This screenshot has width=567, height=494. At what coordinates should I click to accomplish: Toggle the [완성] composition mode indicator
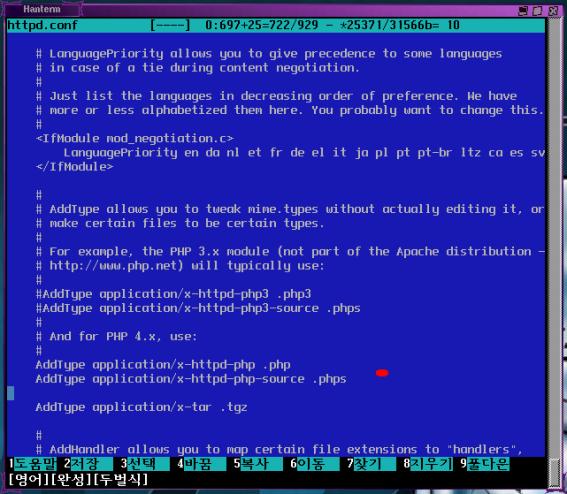(71, 479)
